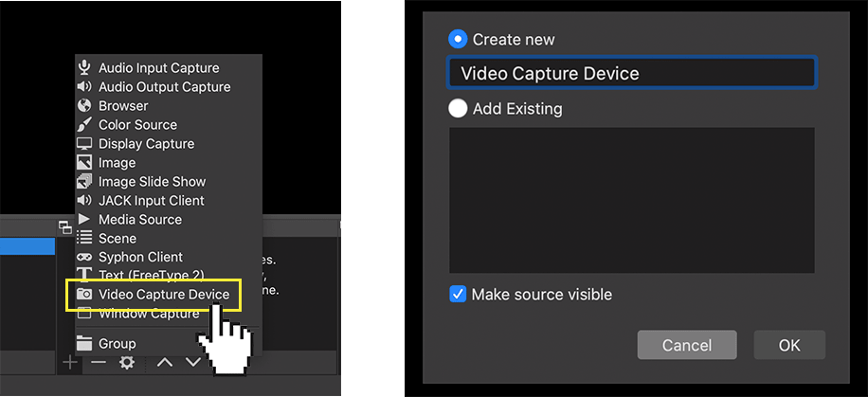This screenshot has height=397, width=868.
Task: Click the Browser globe icon
Action: tap(84, 106)
